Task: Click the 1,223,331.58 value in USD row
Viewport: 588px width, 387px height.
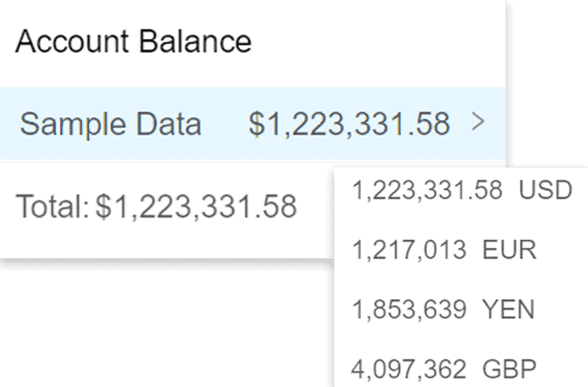Action: (x=426, y=190)
